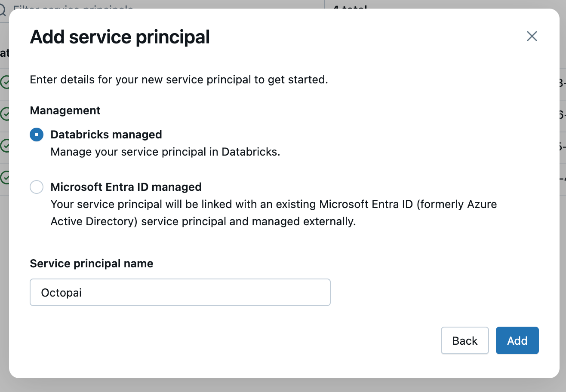
Task: Click 'Manage your service principal in Databricks' description
Action: 165,152
